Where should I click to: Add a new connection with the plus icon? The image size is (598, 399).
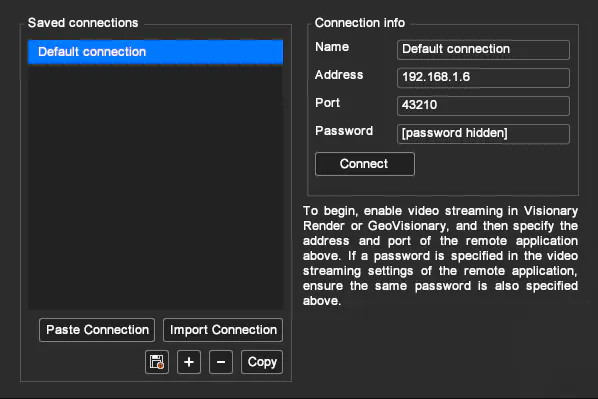point(189,362)
